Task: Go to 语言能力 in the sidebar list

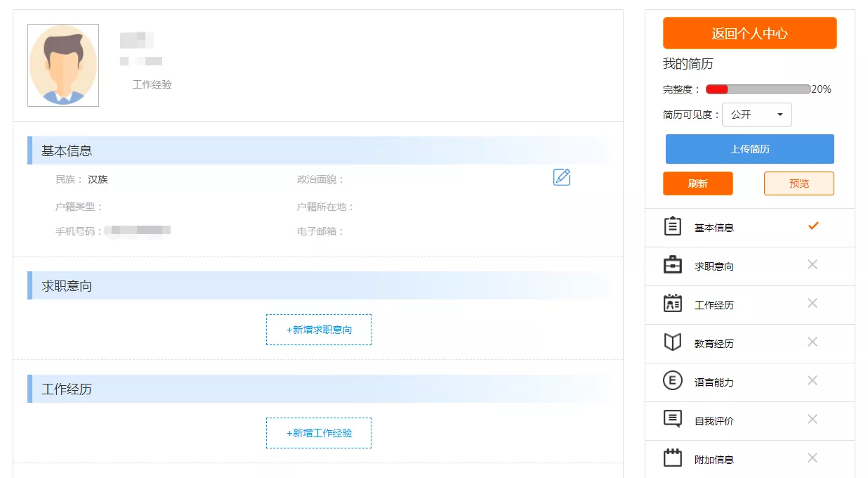Action: 750,382
